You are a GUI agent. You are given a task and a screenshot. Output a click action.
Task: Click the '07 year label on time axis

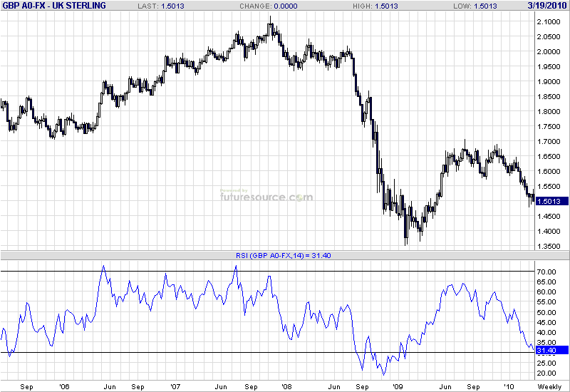coord(175,386)
